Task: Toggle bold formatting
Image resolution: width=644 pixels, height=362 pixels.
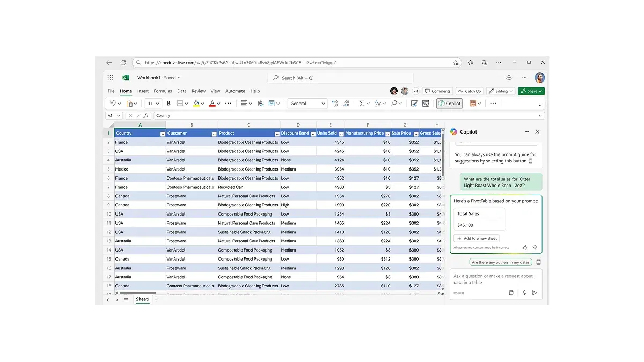Action: (169, 104)
